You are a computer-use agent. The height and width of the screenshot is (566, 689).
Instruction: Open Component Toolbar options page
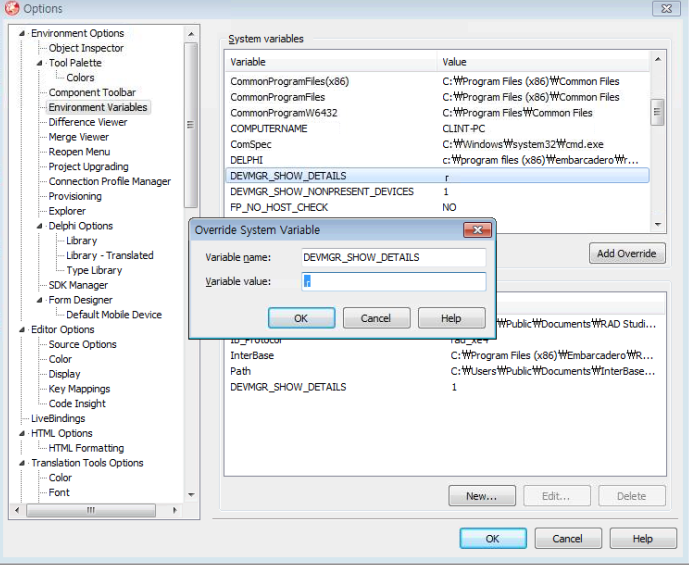(x=92, y=92)
